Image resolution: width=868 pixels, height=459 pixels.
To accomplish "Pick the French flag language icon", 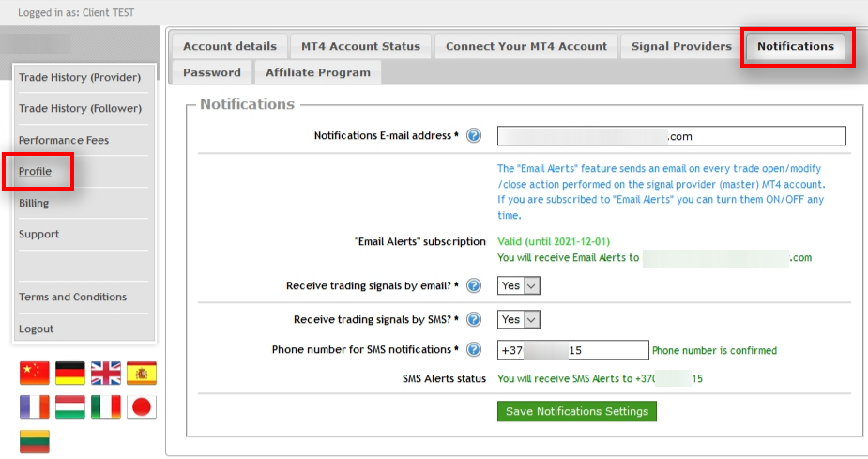I will tap(34, 406).
